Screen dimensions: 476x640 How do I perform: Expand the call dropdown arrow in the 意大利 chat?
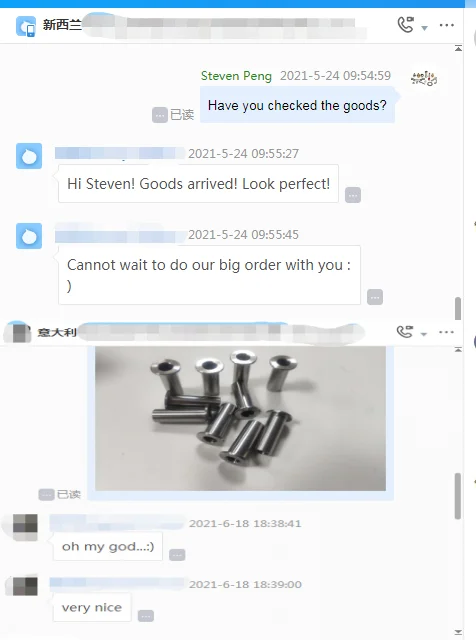(424, 334)
